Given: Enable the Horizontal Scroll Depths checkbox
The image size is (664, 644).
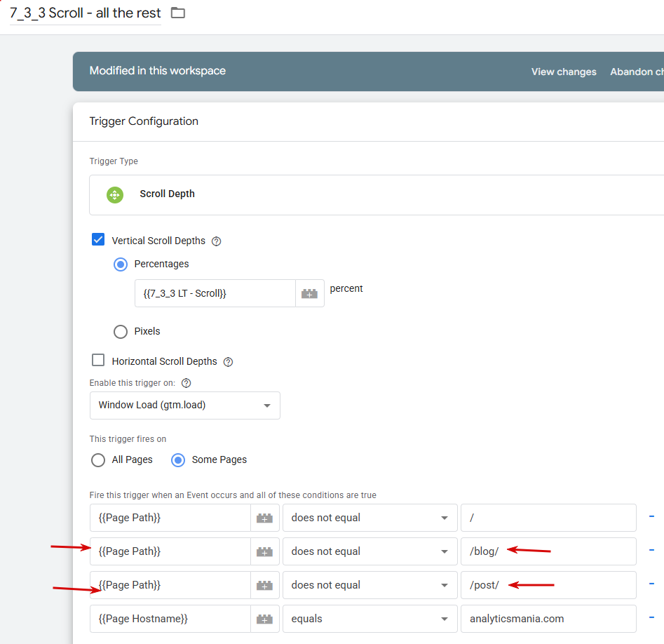Looking at the screenshot, I should [x=98, y=361].
